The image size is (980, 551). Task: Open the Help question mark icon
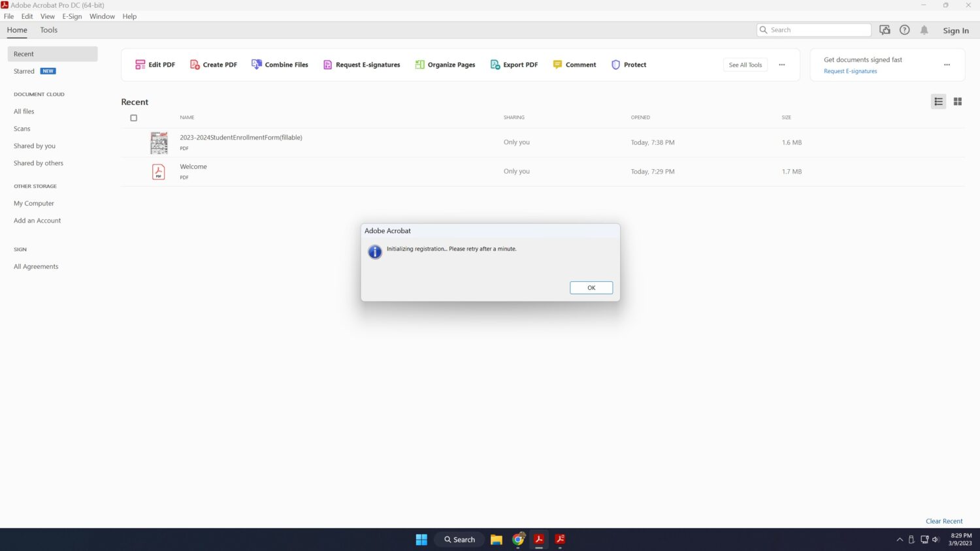click(904, 30)
